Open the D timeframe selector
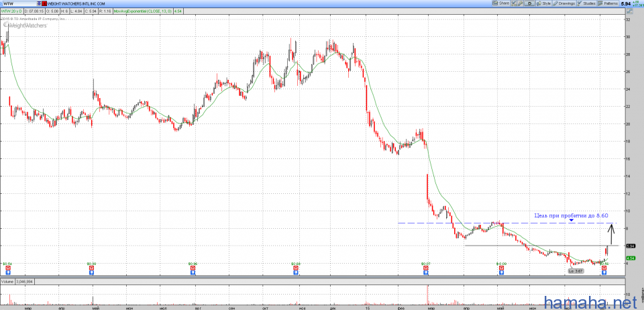Screen dimensions: 644x310 coord(530,3)
